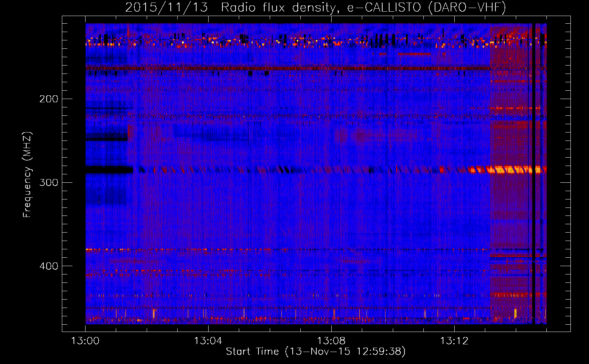Click the 'Frequency (MHZ)' axis label
The width and height of the screenshot is (589, 364).
[x=27, y=175]
